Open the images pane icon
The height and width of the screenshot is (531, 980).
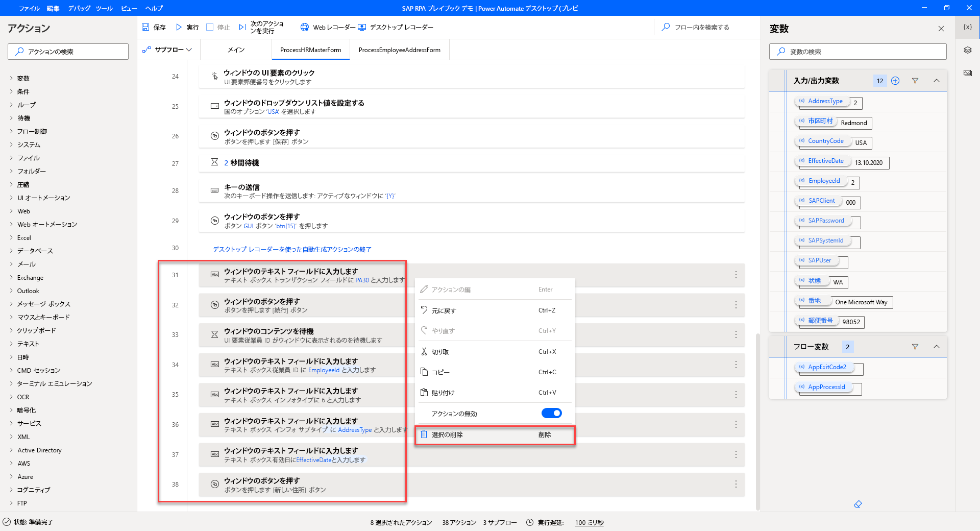[967, 73]
